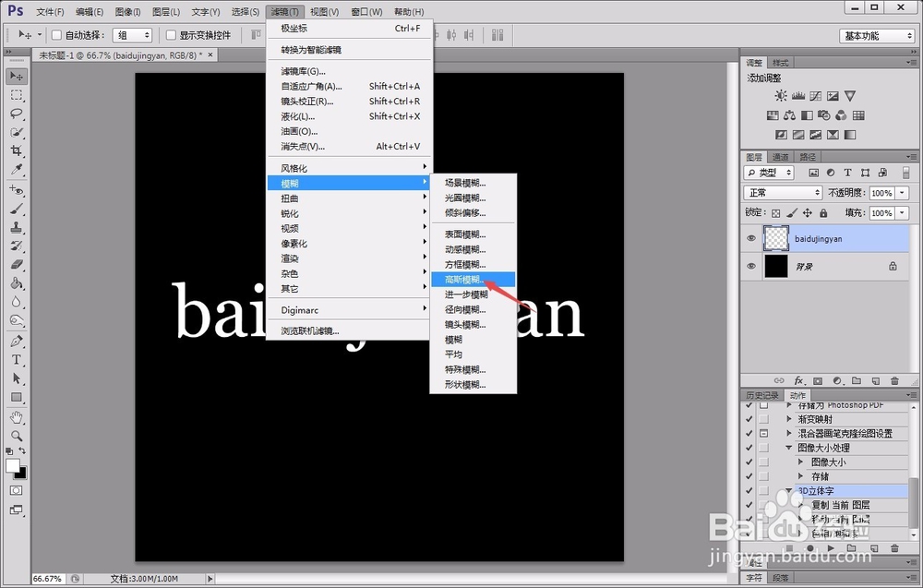
Task: Add Color Balance scales adjustment icon
Action: [789, 115]
